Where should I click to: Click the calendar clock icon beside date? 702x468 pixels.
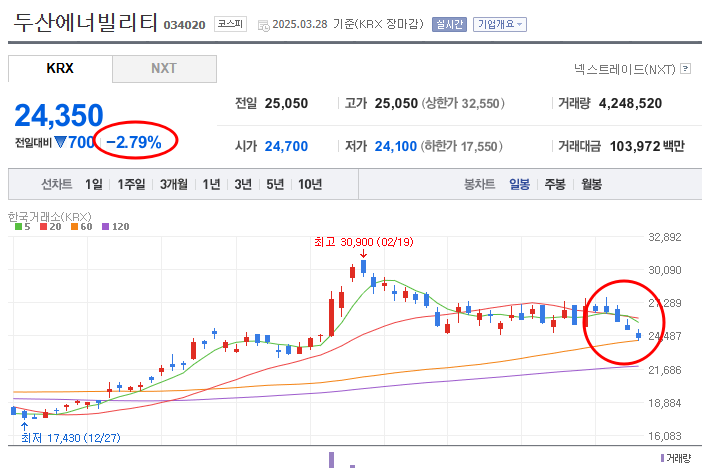tap(264, 26)
